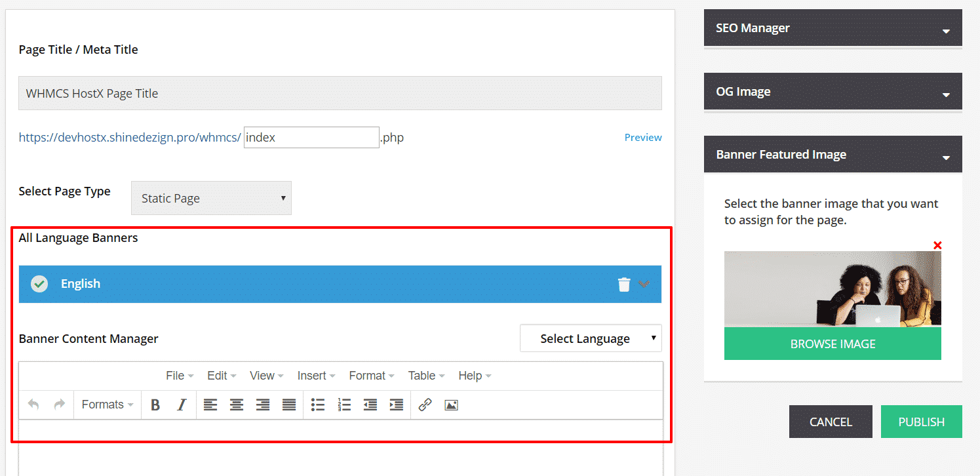Insert a bullet list

(318, 405)
